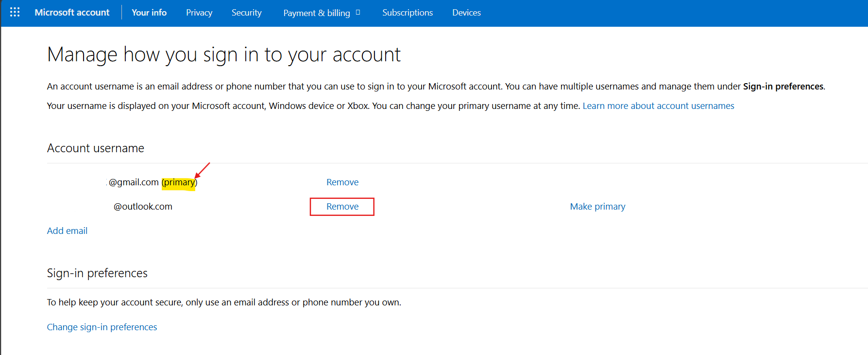Remove the gmail.com primary username
Image resolution: width=868 pixels, height=355 pixels.
point(342,182)
